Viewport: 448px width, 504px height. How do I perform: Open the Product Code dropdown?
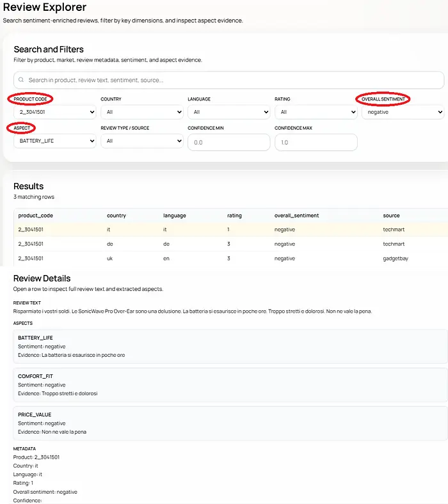pyautogui.click(x=54, y=112)
